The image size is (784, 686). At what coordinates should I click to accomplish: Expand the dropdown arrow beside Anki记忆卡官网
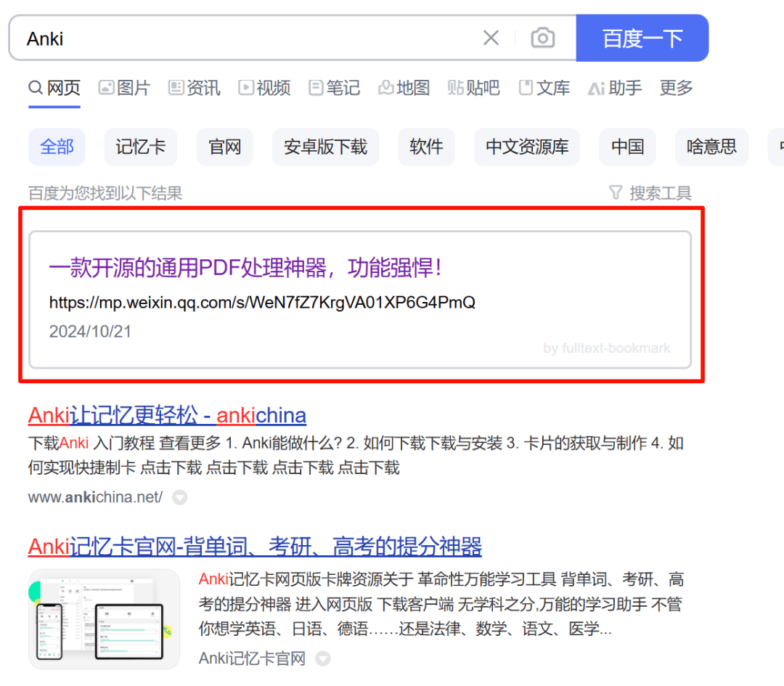(323, 659)
